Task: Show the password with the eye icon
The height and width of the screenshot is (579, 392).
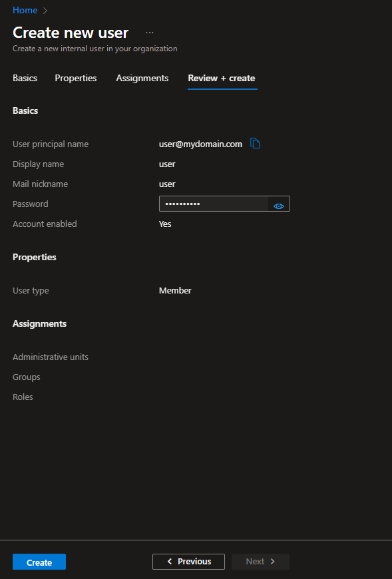Action: (x=279, y=206)
